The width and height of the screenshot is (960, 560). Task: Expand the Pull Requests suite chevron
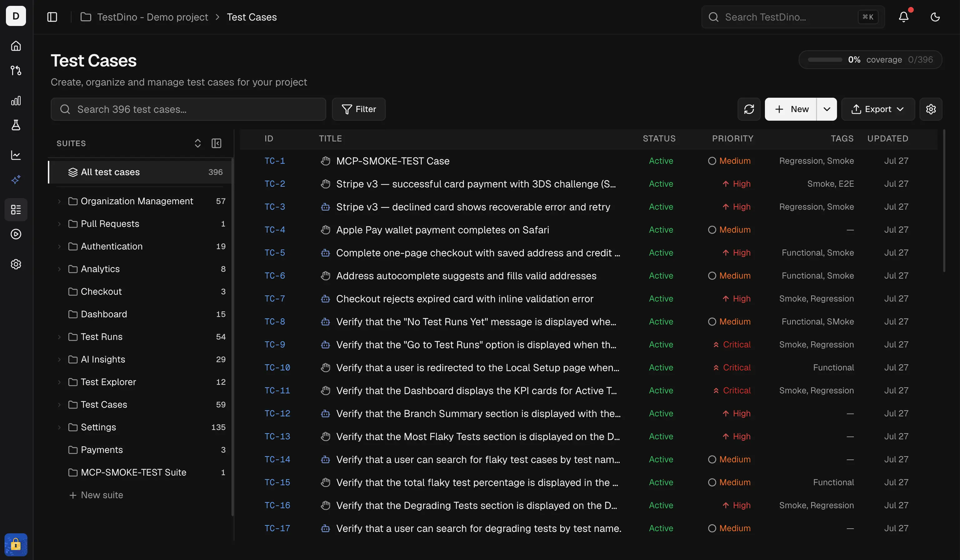pos(59,224)
